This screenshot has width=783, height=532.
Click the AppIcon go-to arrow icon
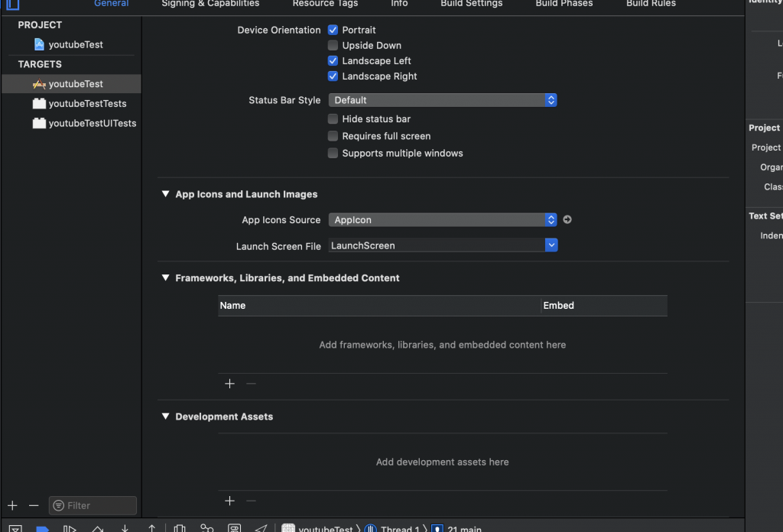pos(567,219)
